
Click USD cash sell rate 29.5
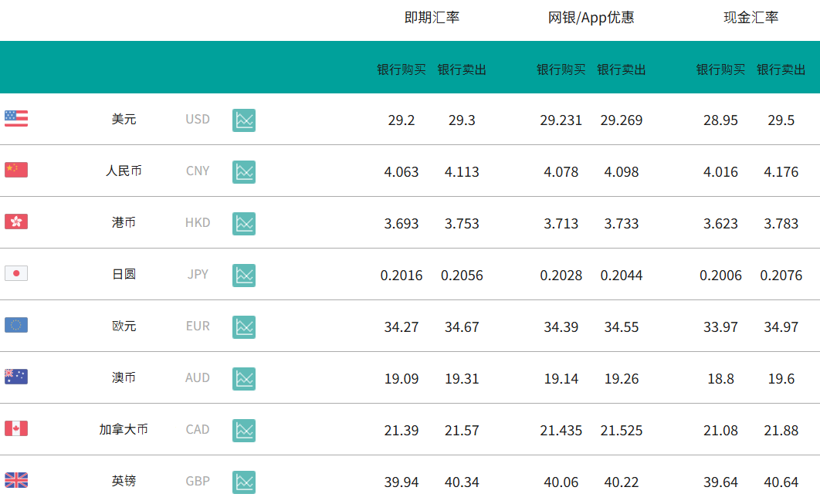point(781,120)
